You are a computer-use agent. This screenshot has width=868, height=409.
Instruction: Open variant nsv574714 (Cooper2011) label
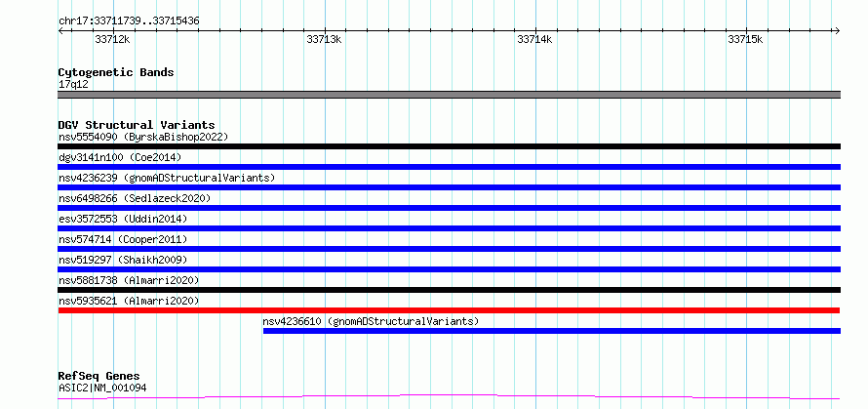(x=123, y=239)
